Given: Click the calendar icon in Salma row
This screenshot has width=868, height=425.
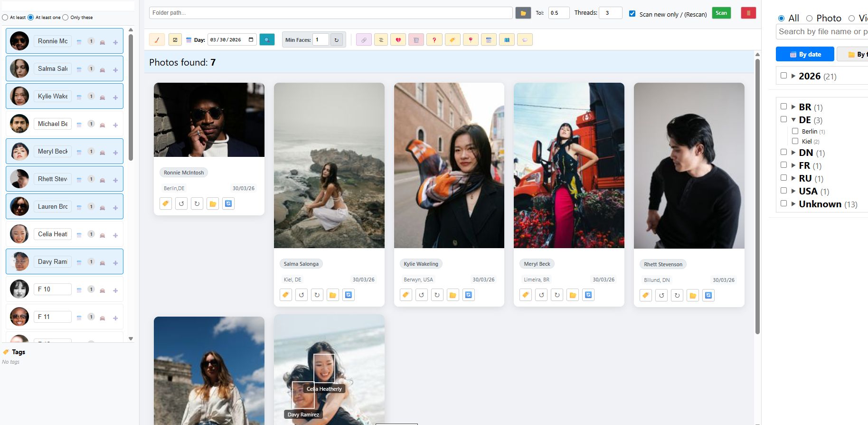Looking at the screenshot, I should tap(79, 69).
